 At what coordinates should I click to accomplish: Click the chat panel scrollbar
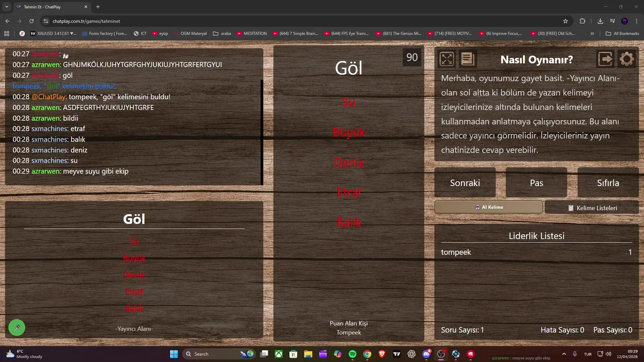coord(262,132)
